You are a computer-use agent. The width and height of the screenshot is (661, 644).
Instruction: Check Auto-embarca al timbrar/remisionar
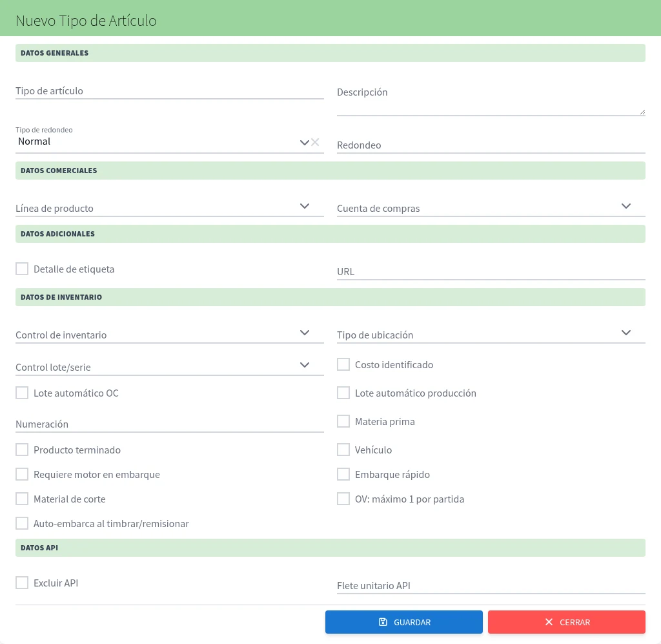click(22, 523)
